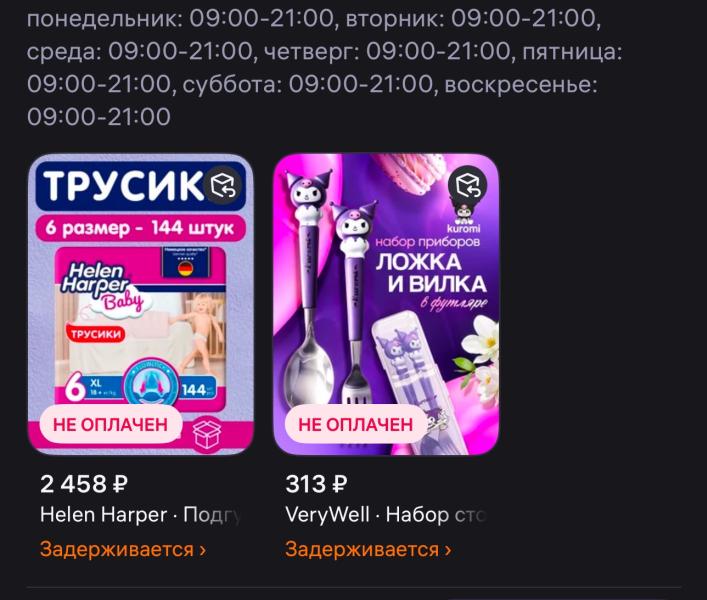Tap pink box icon on diapers card

(x=207, y=434)
